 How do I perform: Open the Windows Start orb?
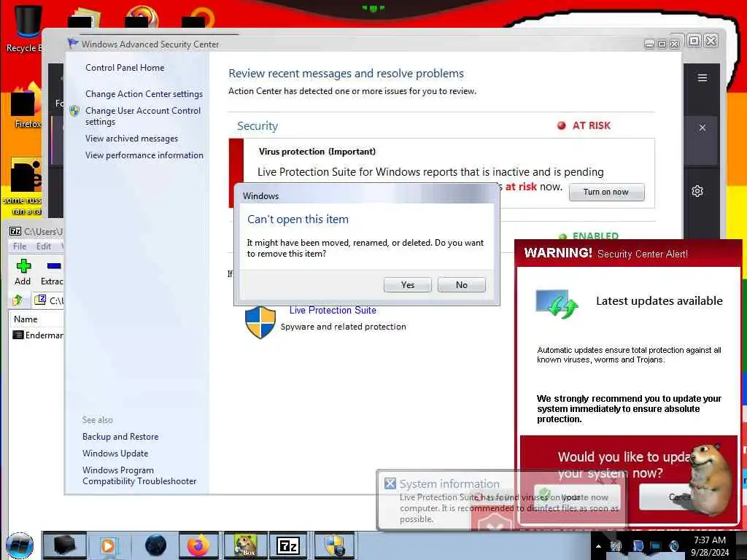click(x=20, y=545)
